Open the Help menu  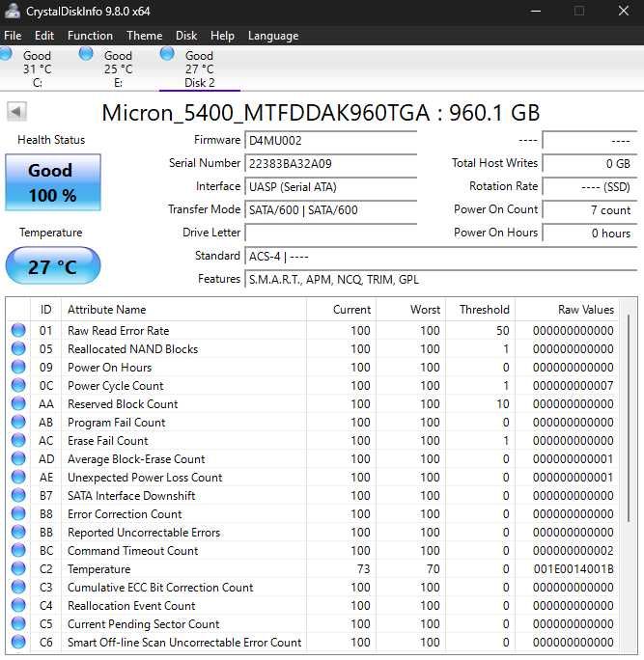(222, 36)
